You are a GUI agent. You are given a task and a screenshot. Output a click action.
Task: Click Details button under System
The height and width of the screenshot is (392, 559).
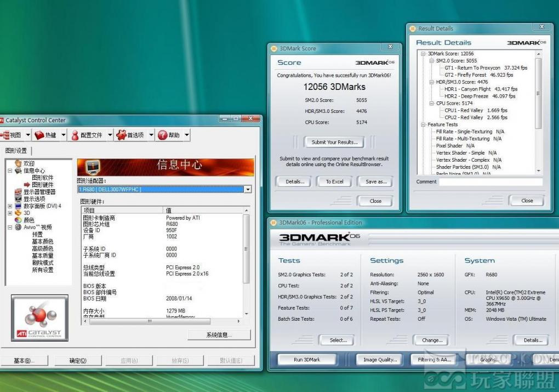[x=533, y=340]
